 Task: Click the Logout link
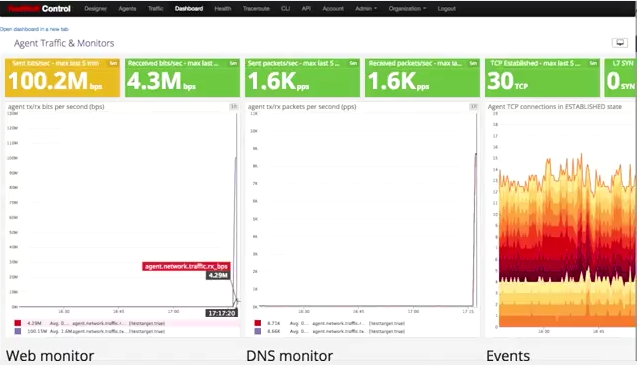pyautogui.click(x=446, y=9)
